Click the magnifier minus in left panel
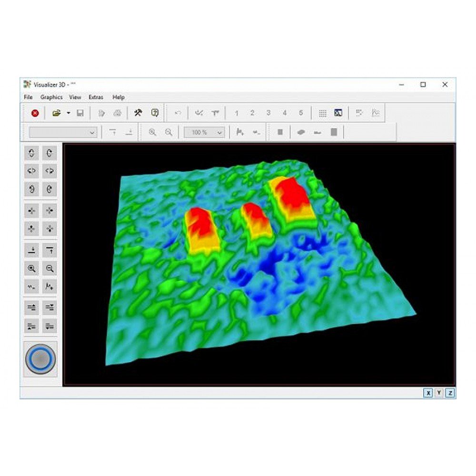This screenshot has width=476, height=476. click(50, 269)
